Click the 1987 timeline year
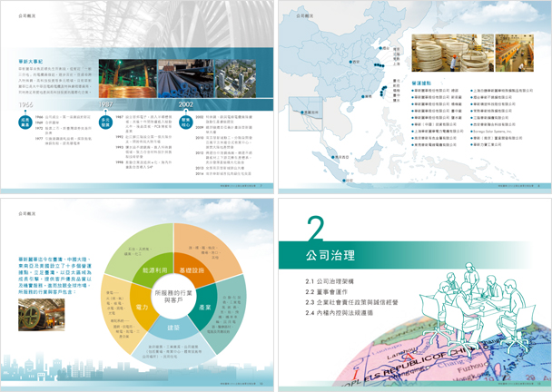Viewport: 552px width, 392px height. [105, 104]
